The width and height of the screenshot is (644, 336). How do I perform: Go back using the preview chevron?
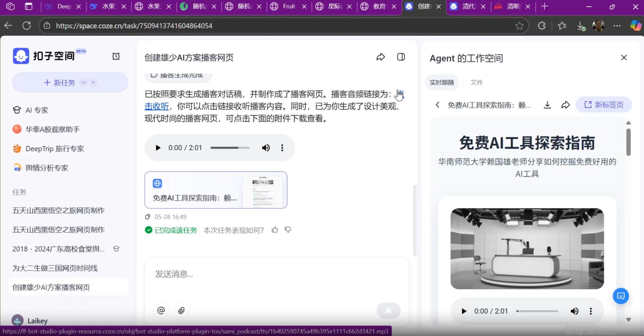tap(437, 105)
